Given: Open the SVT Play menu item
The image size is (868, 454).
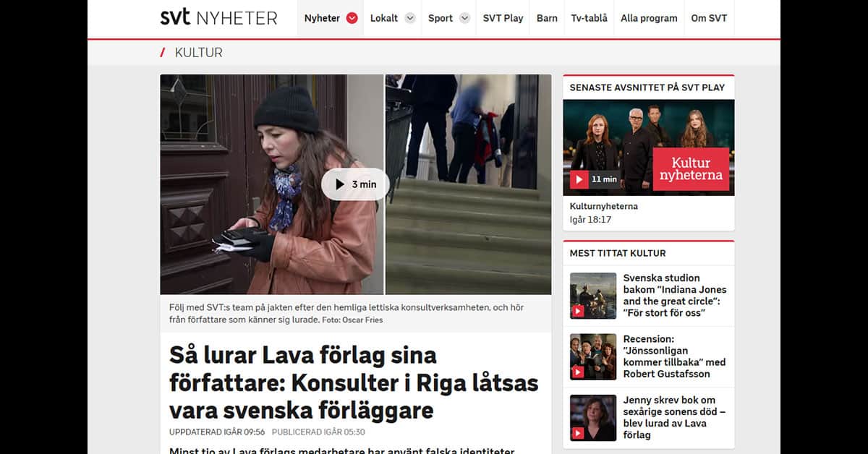Looking at the screenshot, I should pos(503,18).
